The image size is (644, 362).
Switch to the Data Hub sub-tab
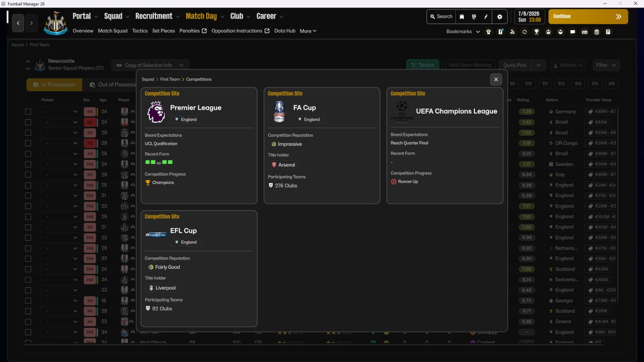(285, 31)
